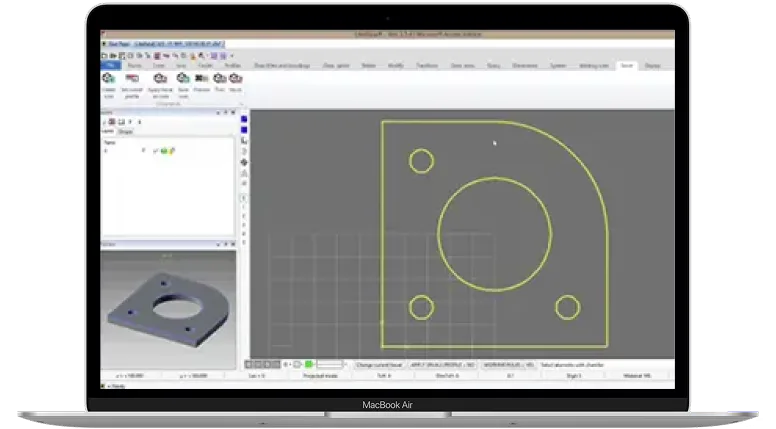This screenshot has width=776, height=429.
Task: Click the Apply literal on code icon
Action: click(159, 78)
